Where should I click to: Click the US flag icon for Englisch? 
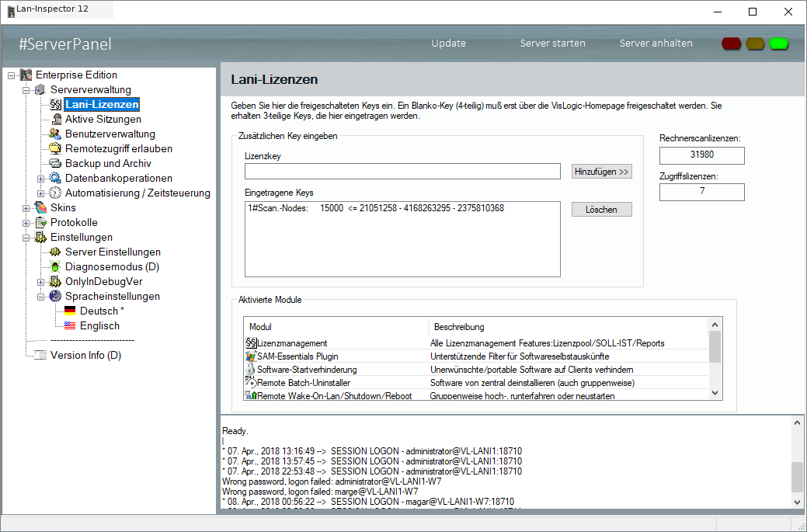click(70, 326)
